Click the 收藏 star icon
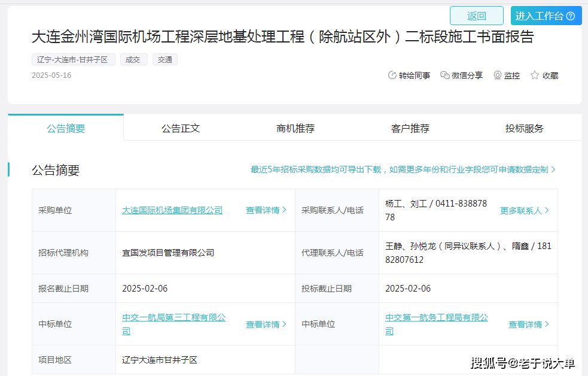This screenshot has height=376, width=588. 534,75
